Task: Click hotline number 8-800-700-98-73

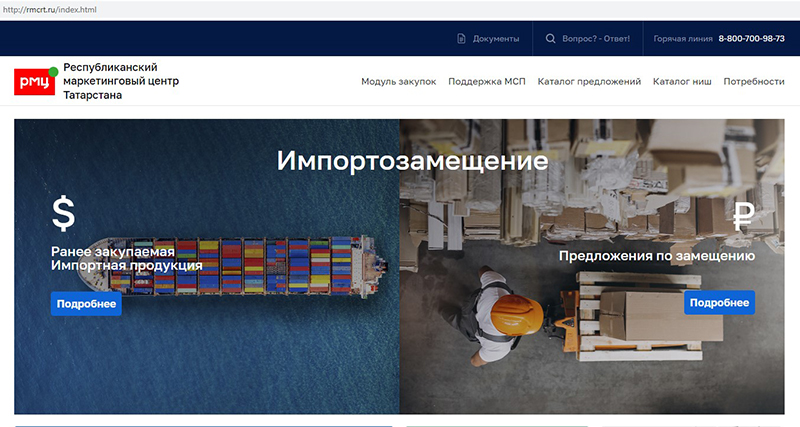Action: click(x=751, y=39)
